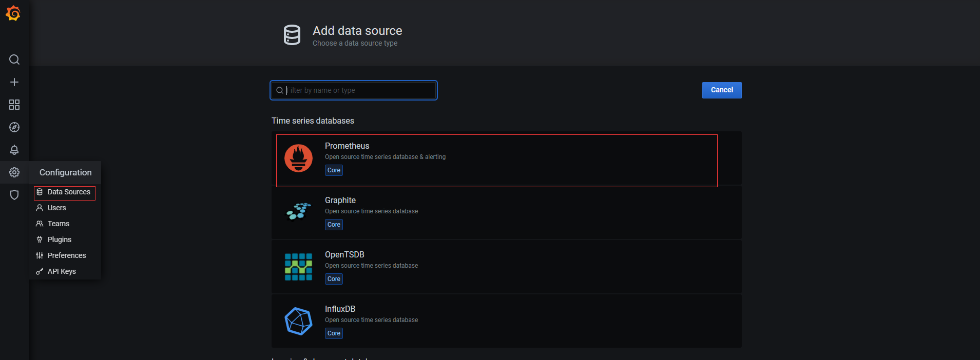The image size is (980, 360).
Task: Open the Explore compass icon
Action: pyautogui.click(x=14, y=127)
